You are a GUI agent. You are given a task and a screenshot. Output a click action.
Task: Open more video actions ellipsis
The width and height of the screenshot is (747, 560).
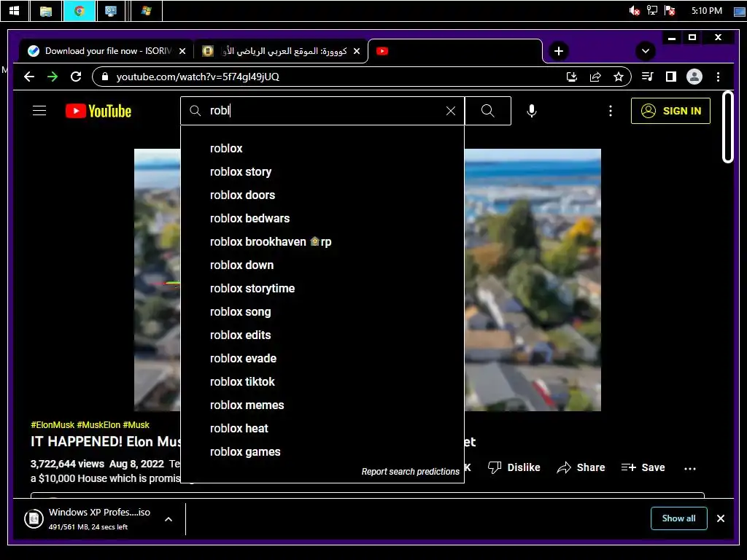pyautogui.click(x=690, y=469)
